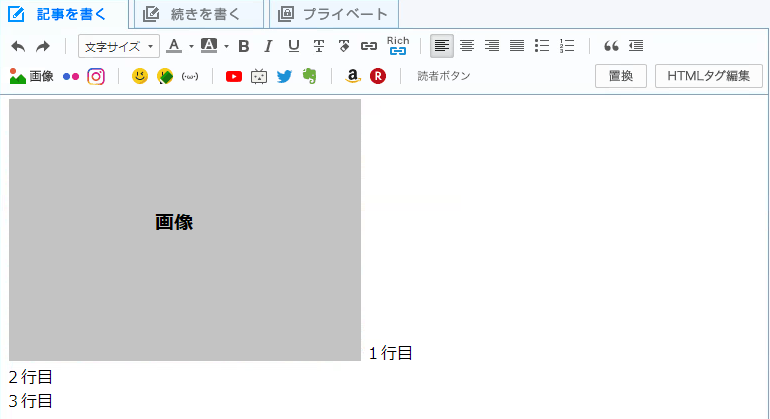
Task: Insert Rakuten product link
Action: point(378,76)
